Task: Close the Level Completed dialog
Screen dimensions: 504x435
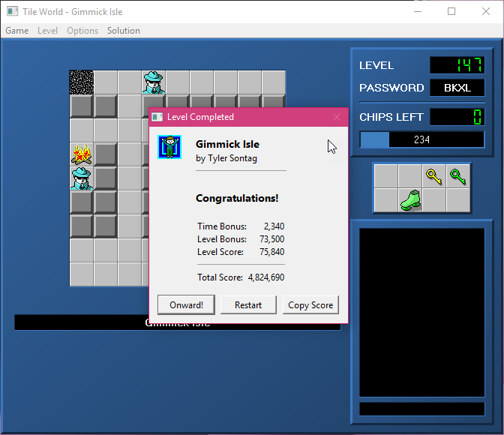Action: 337,117
